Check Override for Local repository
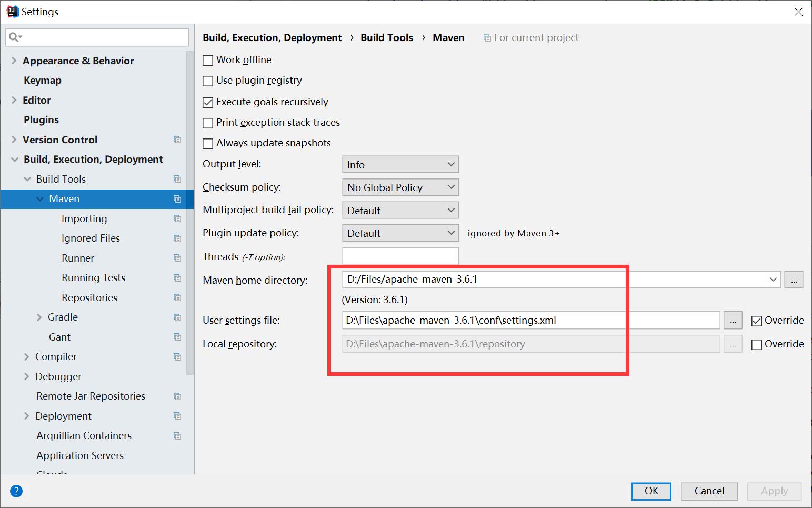This screenshot has height=508, width=812. point(757,345)
